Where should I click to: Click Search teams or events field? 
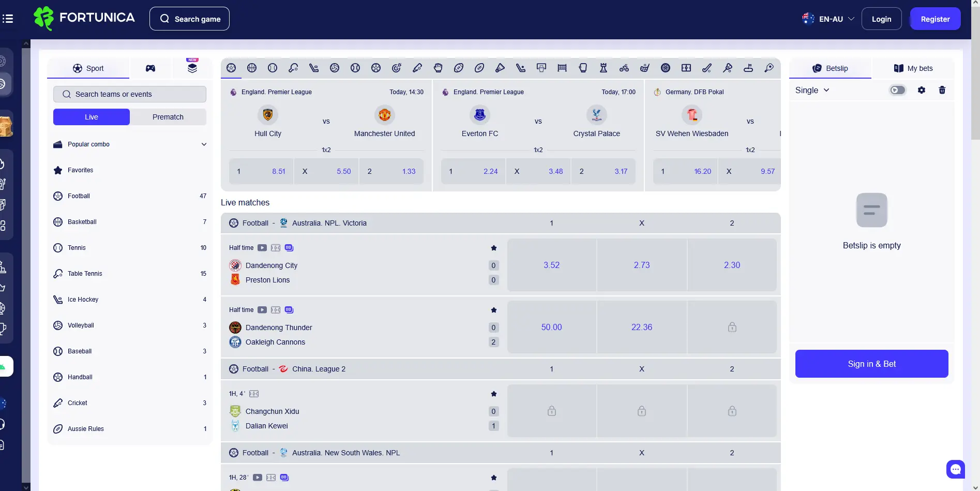coord(130,94)
